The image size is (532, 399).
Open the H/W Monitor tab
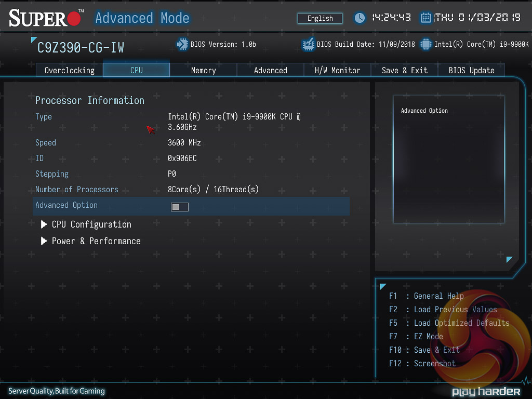pos(337,70)
